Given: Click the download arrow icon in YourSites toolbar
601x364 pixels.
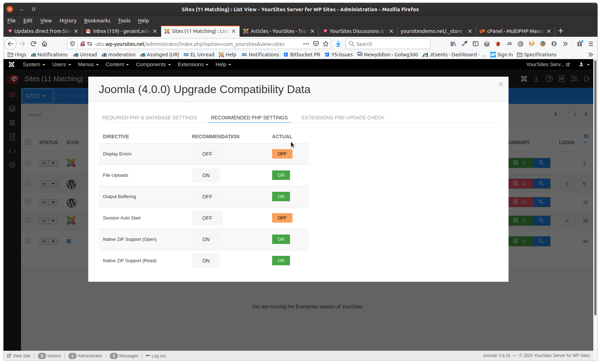Looking at the screenshot, I should point(536,79).
